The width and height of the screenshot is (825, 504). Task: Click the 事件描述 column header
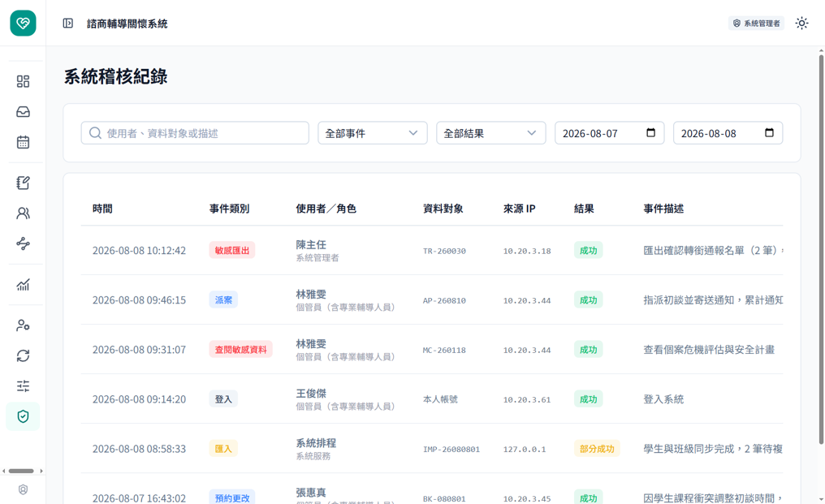point(663,209)
